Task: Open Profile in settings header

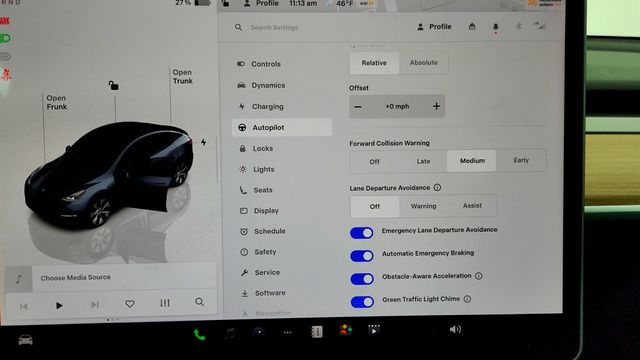Action: click(434, 27)
